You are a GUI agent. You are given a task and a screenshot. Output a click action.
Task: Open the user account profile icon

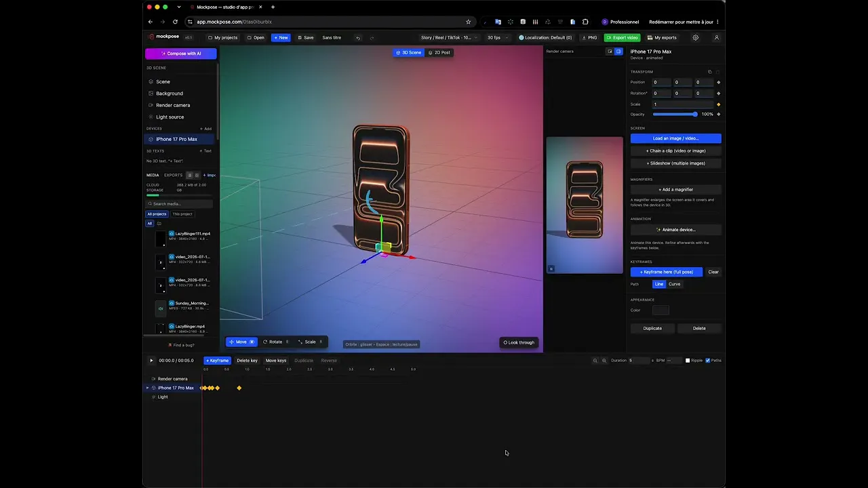pyautogui.click(x=717, y=38)
